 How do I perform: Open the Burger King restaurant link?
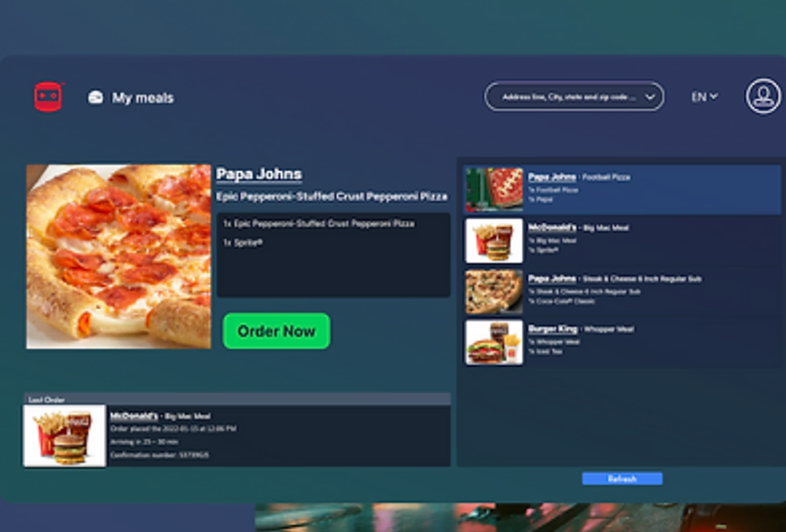(555, 328)
